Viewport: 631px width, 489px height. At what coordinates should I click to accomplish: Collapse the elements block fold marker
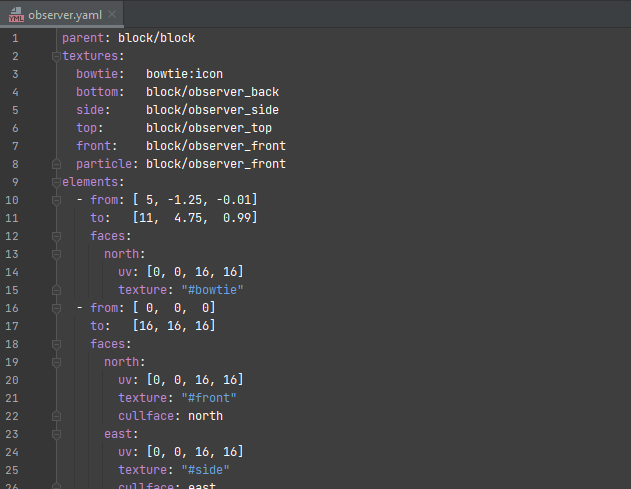click(56, 182)
